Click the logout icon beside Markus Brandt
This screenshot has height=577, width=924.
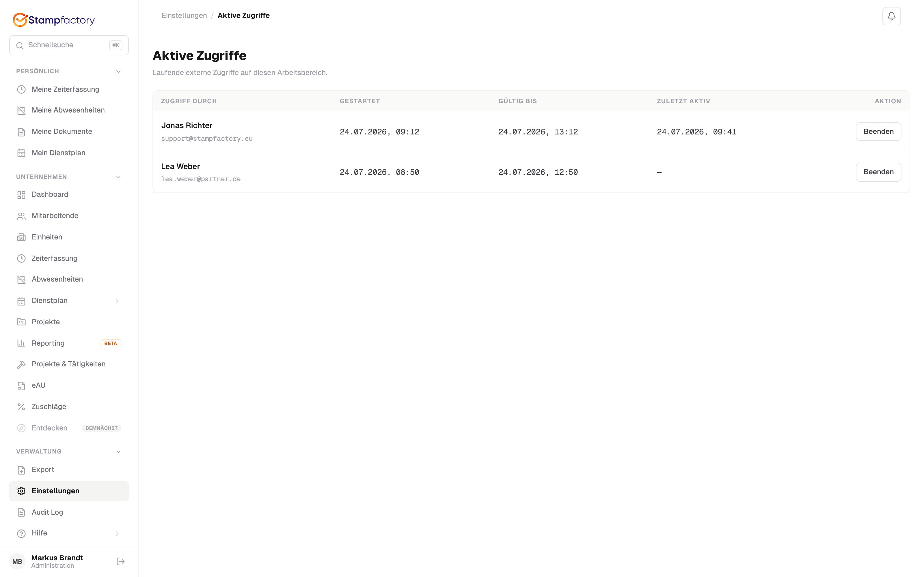point(121,561)
